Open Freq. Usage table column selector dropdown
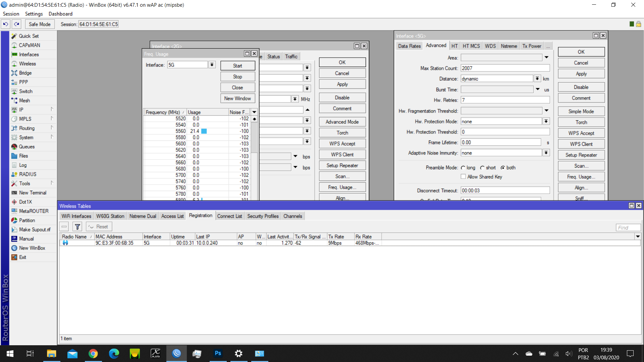This screenshot has width=644, height=362. click(x=254, y=112)
